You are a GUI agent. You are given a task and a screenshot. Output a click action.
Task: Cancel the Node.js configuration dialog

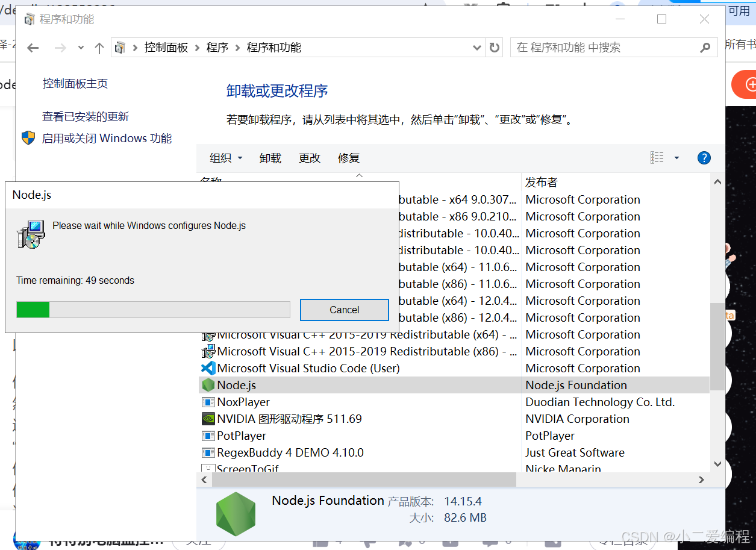tap(345, 310)
